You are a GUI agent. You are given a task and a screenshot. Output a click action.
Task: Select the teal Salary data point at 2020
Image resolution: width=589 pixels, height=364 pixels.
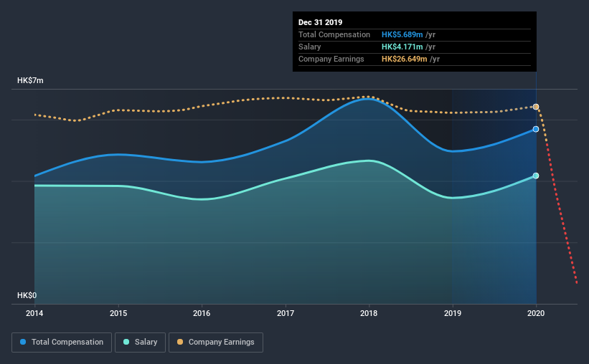click(536, 176)
